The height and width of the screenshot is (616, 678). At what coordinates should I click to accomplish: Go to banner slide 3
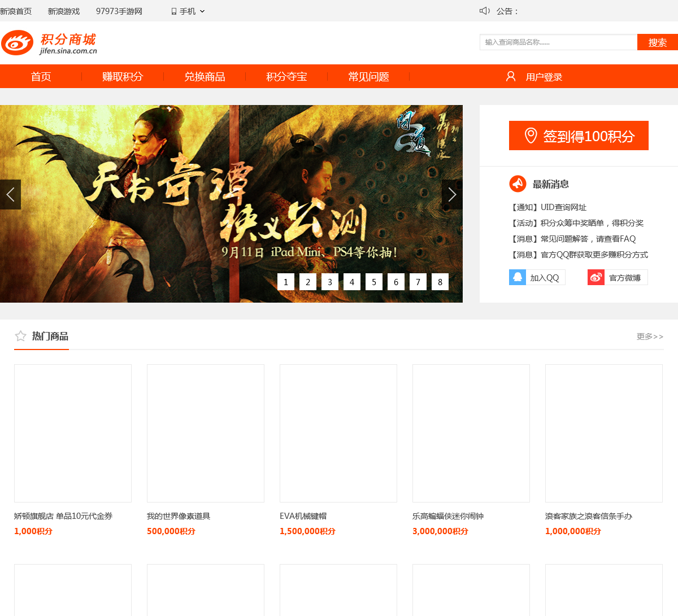click(330, 282)
